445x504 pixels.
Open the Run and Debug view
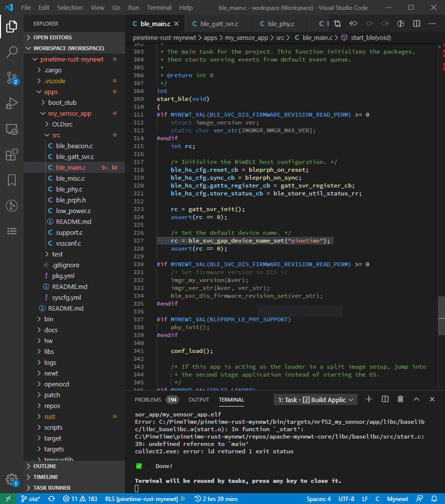point(12,103)
